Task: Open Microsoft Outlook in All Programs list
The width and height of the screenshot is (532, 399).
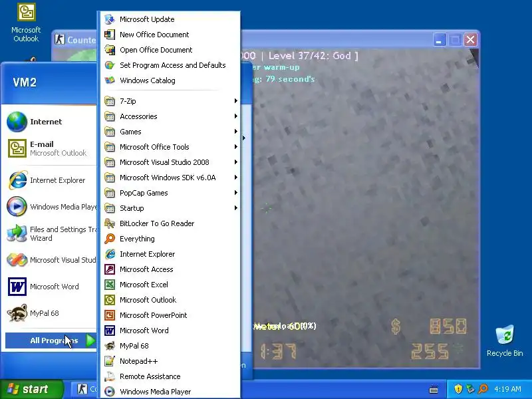Action: [170, 300]
